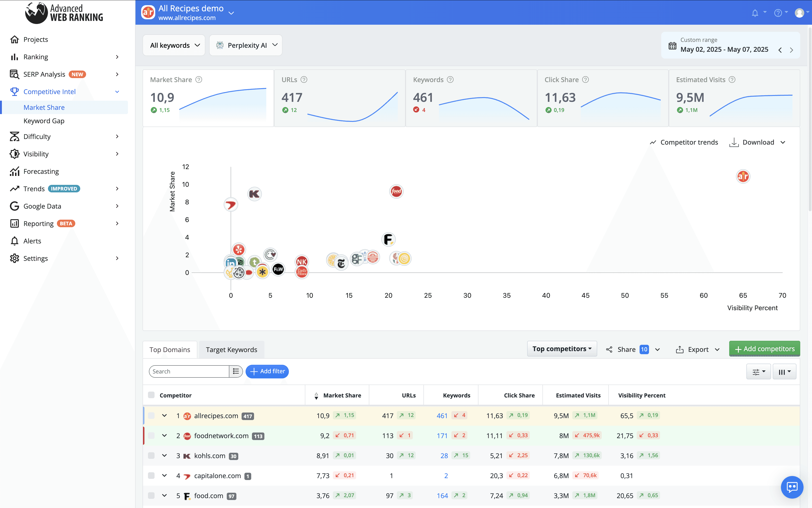Open the chat support widget

792,487
